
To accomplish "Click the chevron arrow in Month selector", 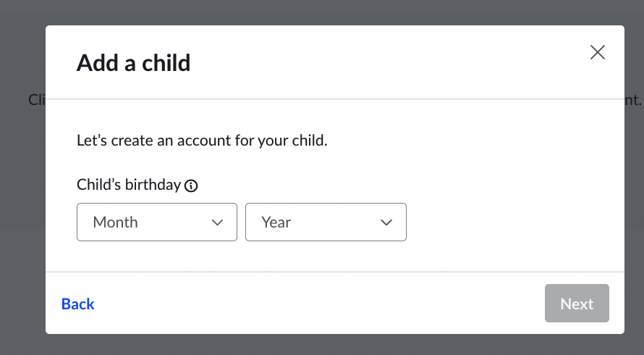I will point(217,222).
